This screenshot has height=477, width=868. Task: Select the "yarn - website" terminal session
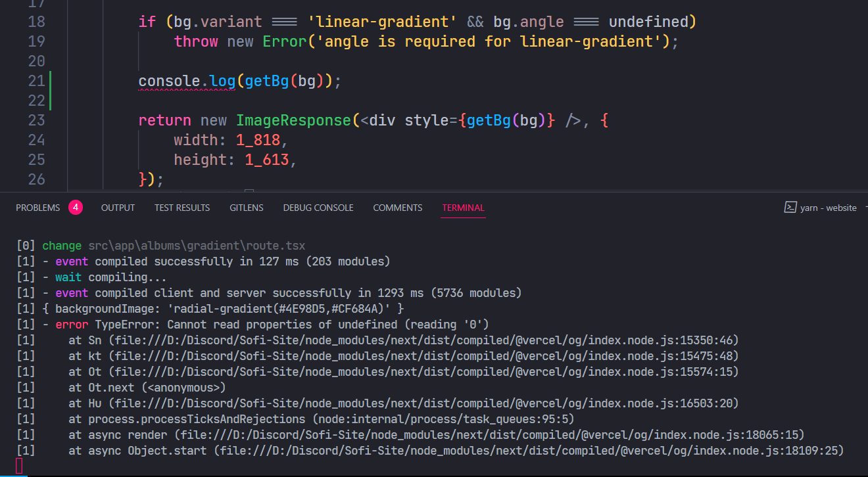coord(829,207)
